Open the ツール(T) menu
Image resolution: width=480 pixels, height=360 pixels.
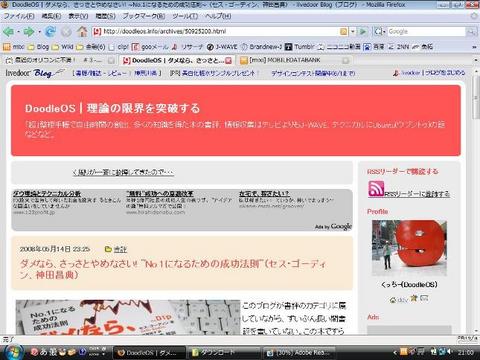pyautogui.click(x=185, y=16)
